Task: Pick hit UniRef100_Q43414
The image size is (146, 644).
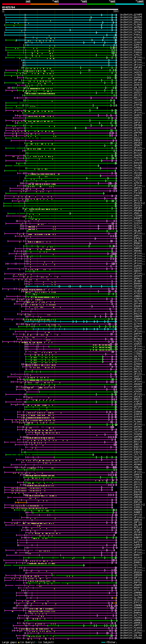Action: point(131,37)
